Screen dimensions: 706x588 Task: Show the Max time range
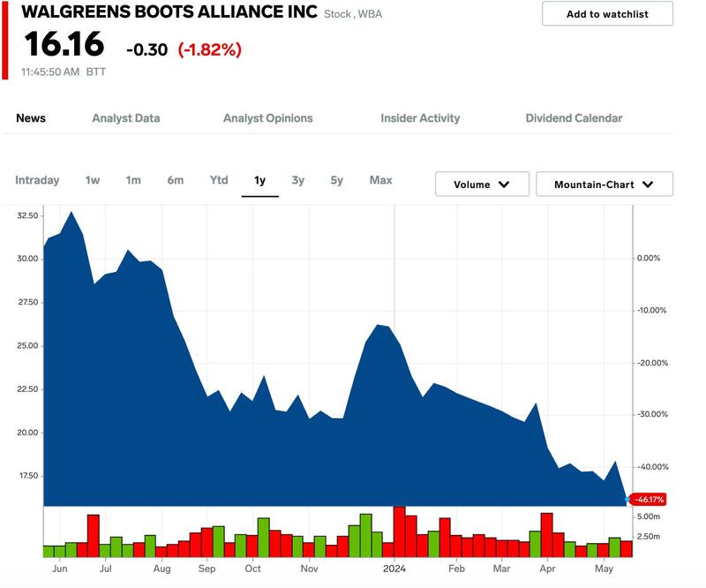point(380,180)
